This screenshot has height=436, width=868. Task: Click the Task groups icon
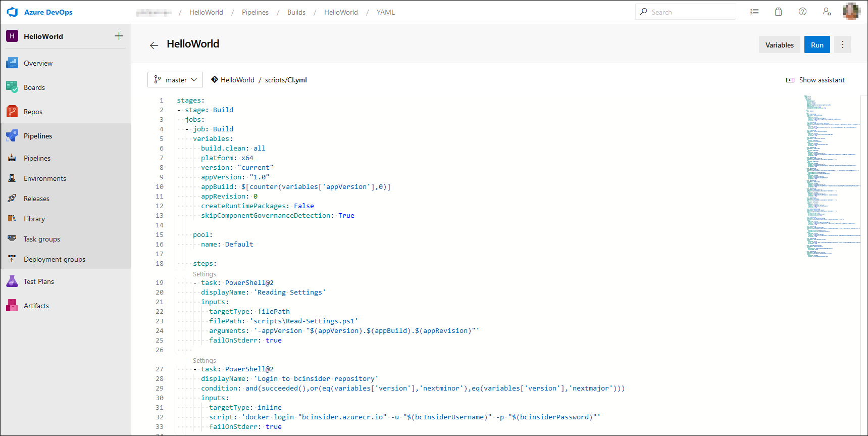12,239
